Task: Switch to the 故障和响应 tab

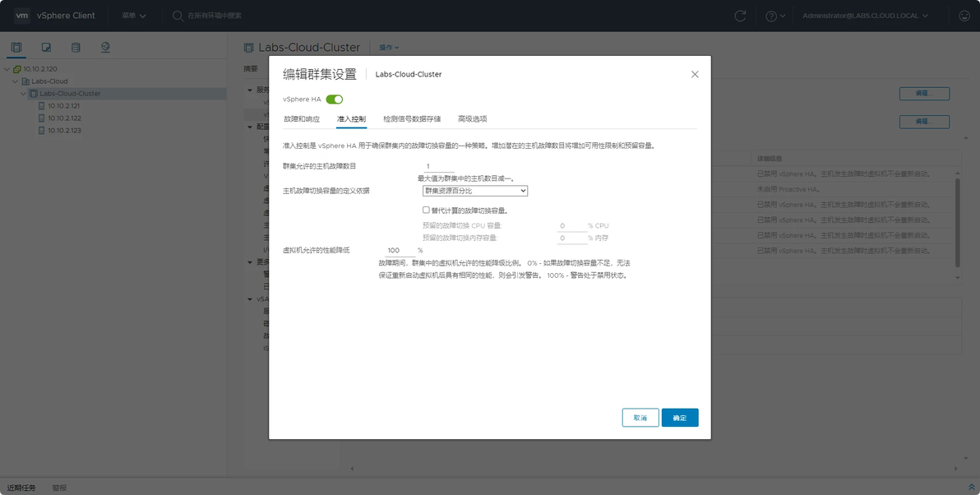Action: 301,118
